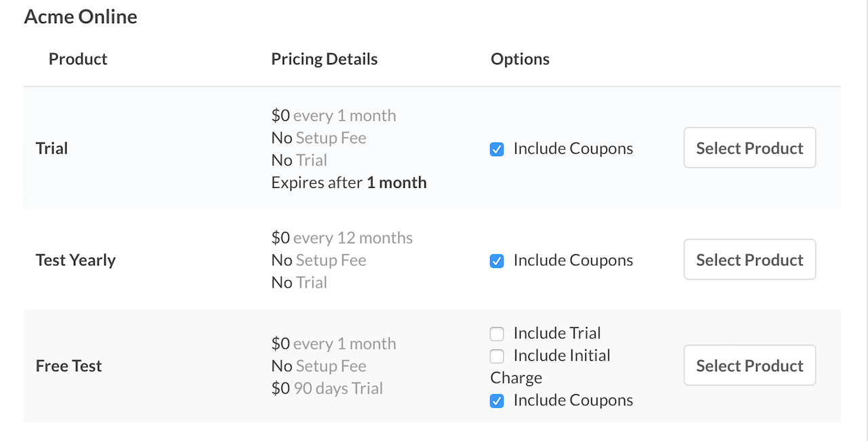Uncheck Include Coupons for the Trial product
This screenshot has height=441, width=868.
click(x=496, y=149)
